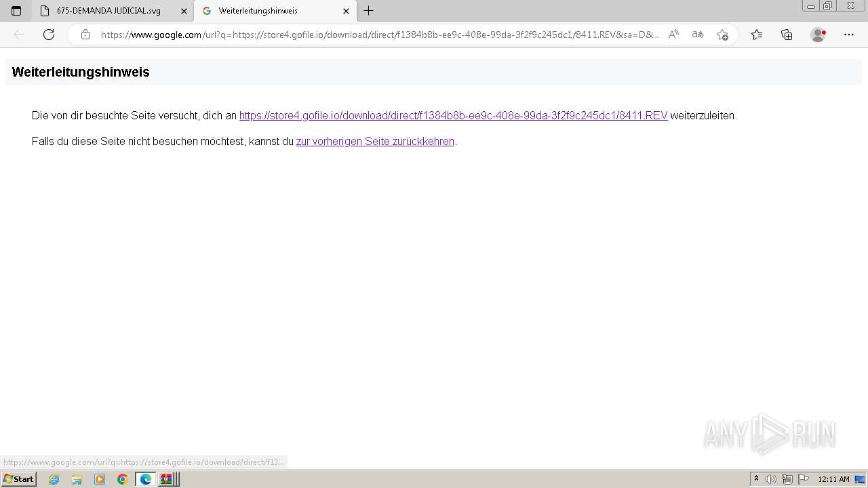Go back with the back arrow
This screenshot has height=488, width=868.
19,35
